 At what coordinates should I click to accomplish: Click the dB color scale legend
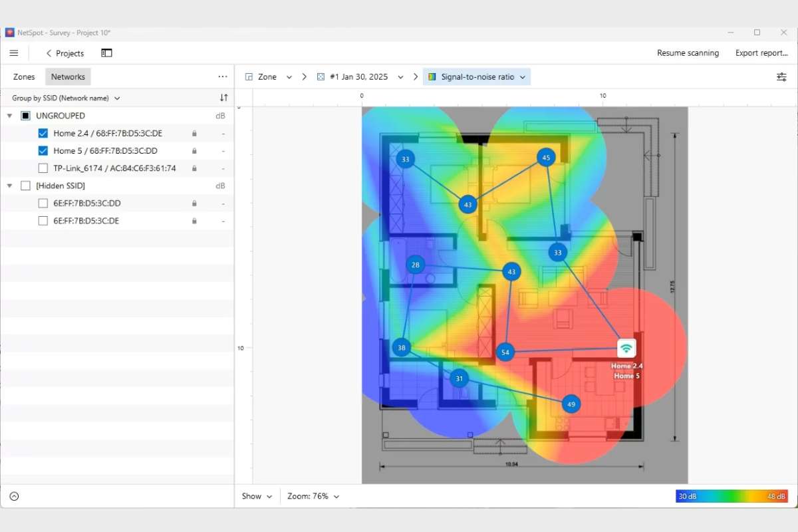[x=731, y=496]
